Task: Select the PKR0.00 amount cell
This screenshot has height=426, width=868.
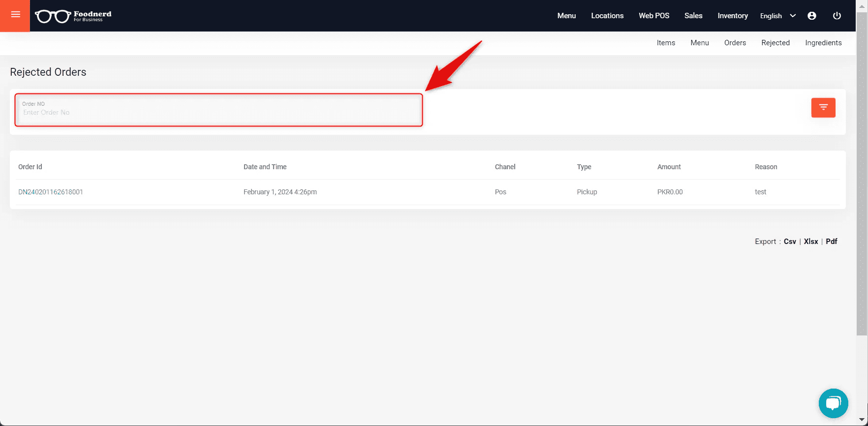Action: coord(670,192)
